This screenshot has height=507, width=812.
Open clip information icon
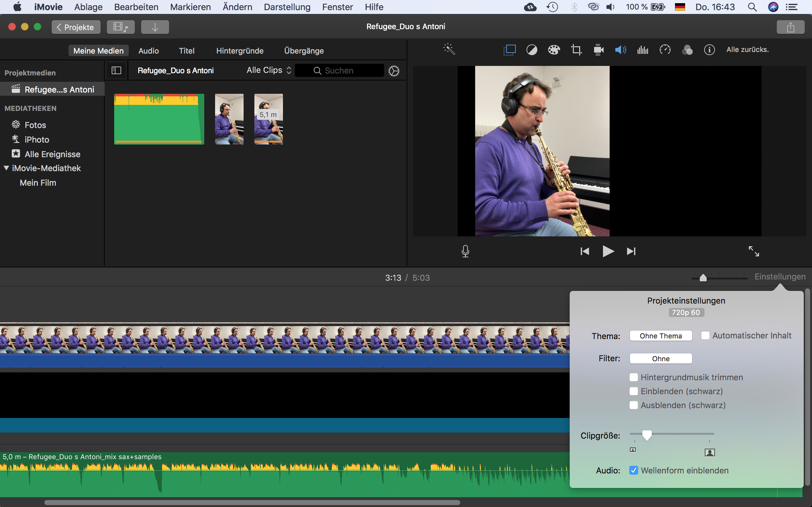(709, 50)
